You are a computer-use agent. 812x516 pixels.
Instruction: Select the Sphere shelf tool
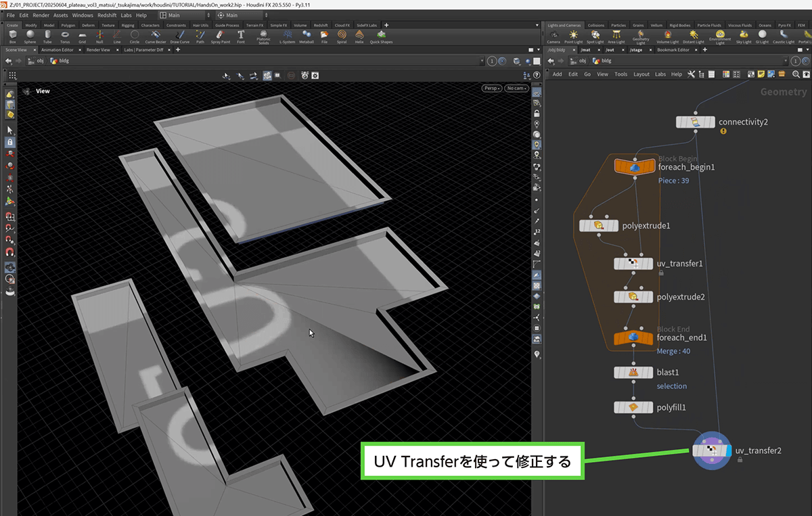pyautogui.click(x=30, y=36)
